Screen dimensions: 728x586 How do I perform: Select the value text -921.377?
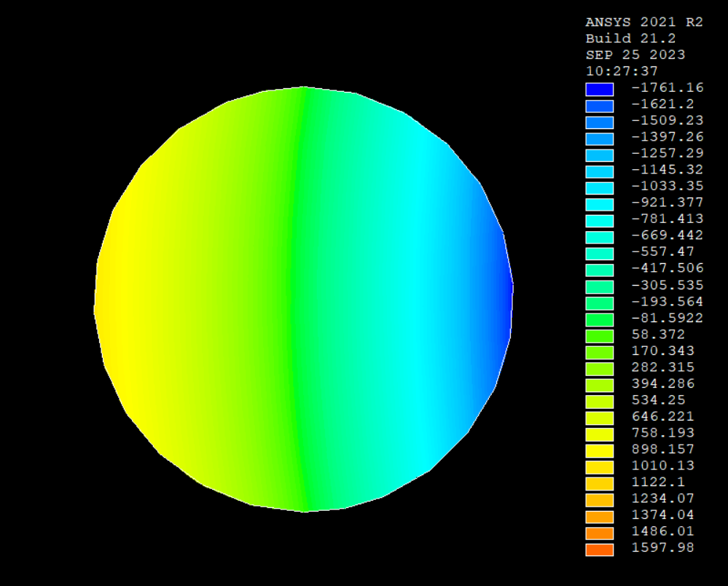coord(668,203)
